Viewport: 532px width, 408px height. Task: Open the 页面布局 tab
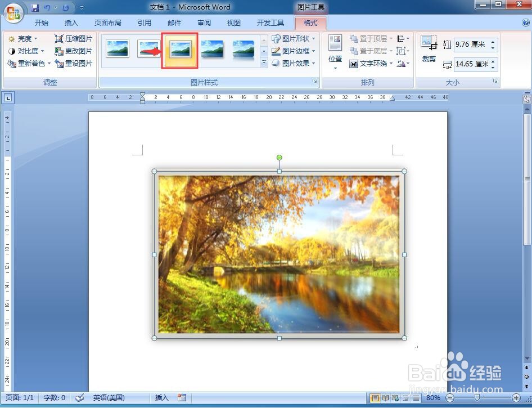tap(107, 23)
